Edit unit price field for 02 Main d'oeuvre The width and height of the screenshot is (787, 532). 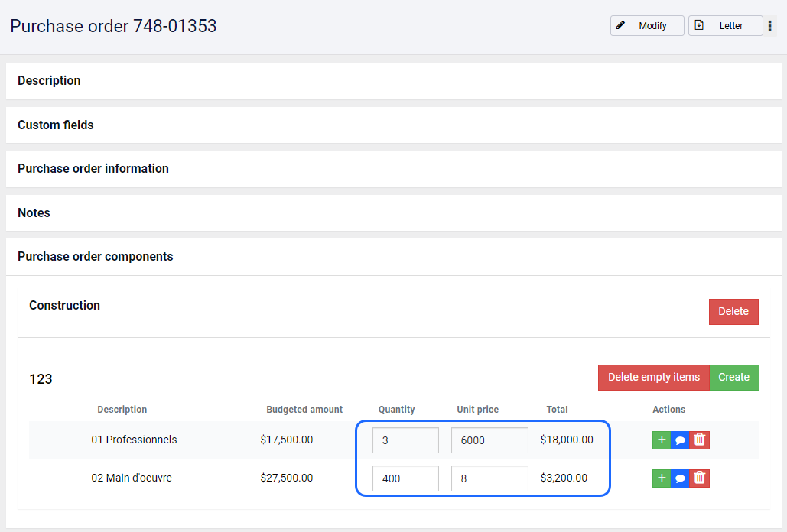click(489, 478)
